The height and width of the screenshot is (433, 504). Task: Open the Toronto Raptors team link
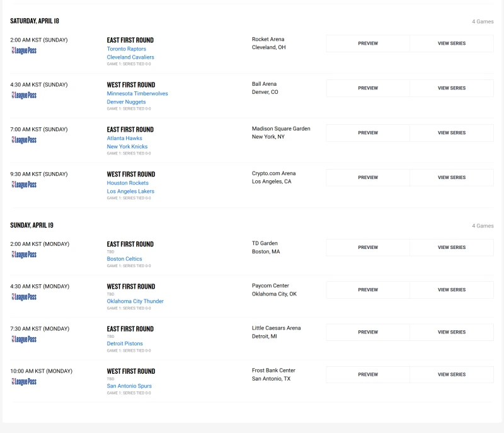[x=127, y=49]
